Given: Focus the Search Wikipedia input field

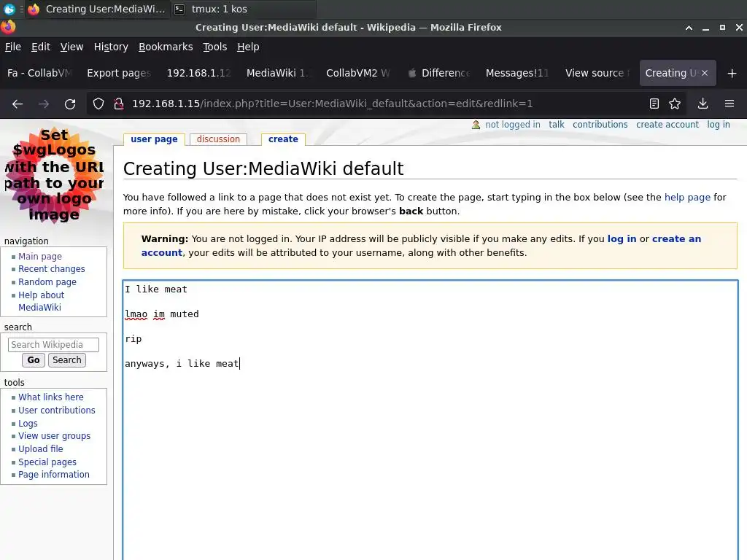Looking at the screenshot, I should click(x=53, y=345).
